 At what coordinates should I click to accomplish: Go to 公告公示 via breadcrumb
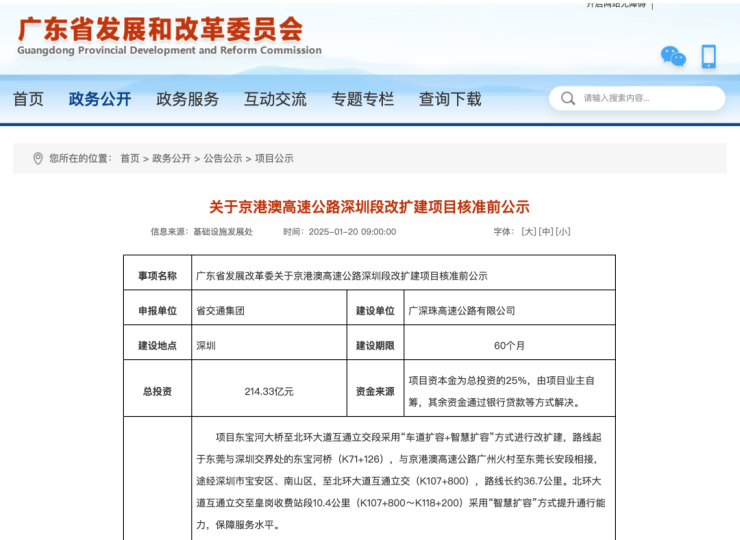pyautogui.click(x=223, y=158)
